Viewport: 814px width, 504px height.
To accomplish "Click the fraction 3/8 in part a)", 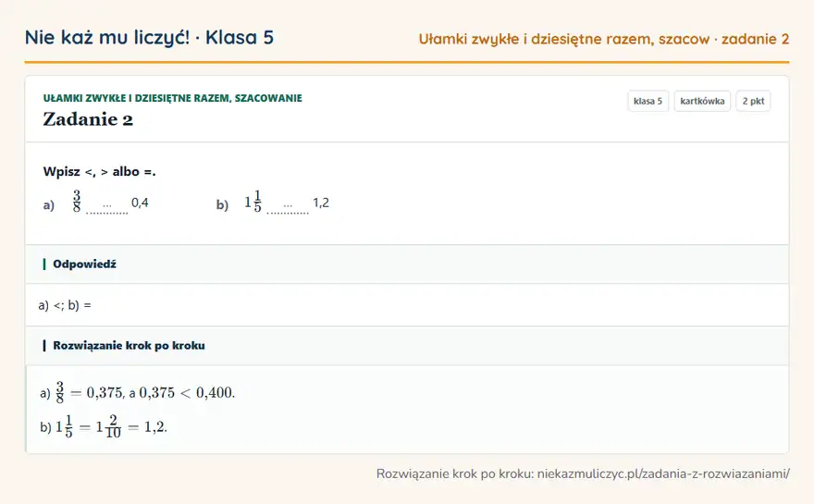I will 77,202.
